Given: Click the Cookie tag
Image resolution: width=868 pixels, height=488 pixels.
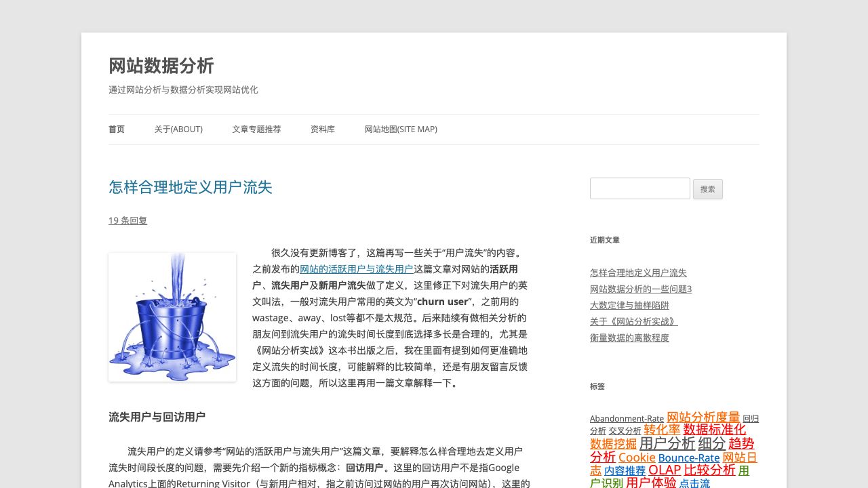Looking at the screenshot, I should click(637, 458).
